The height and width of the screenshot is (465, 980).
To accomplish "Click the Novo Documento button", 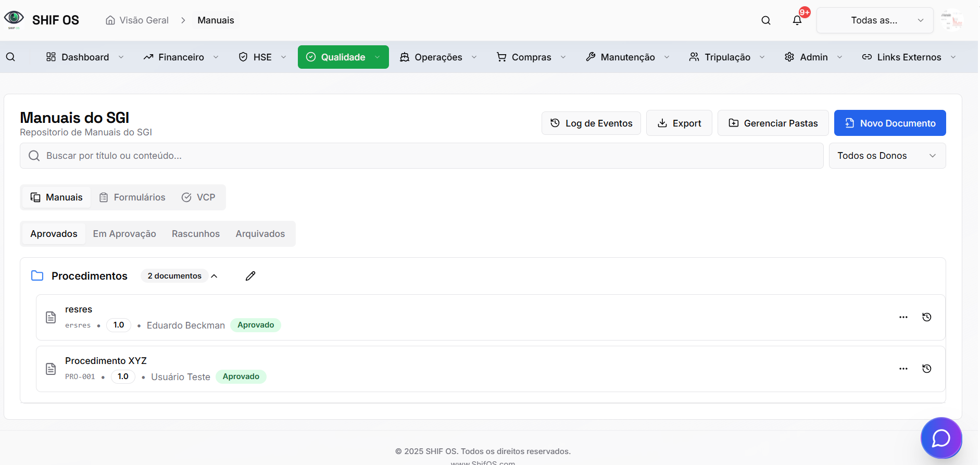I will click(x=889, y=123).
